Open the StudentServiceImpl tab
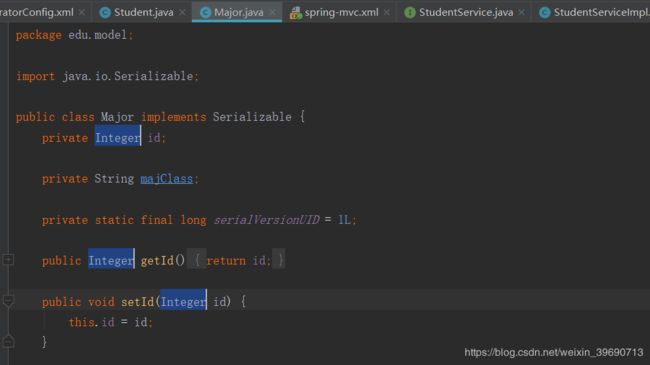 click(601, 12)
